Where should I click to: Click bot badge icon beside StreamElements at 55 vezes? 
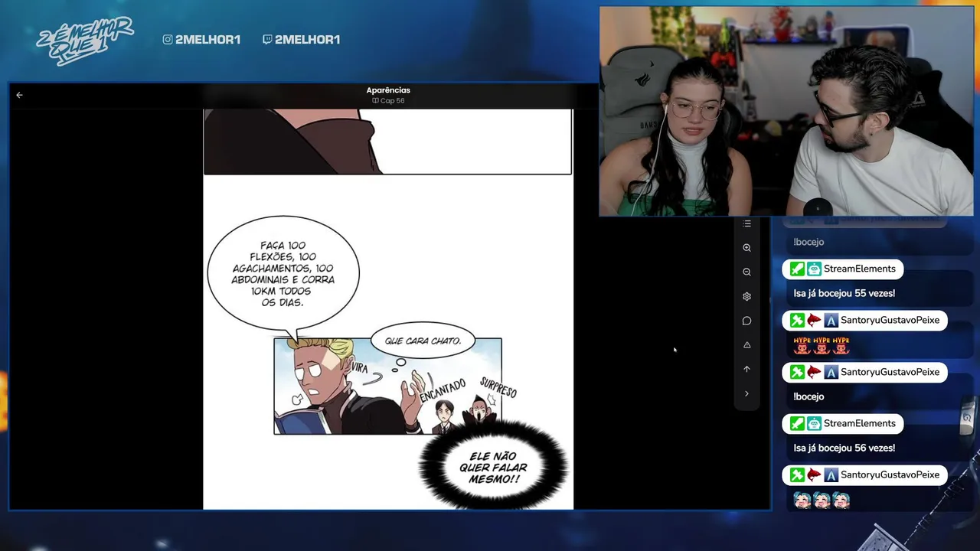[814, 269]
